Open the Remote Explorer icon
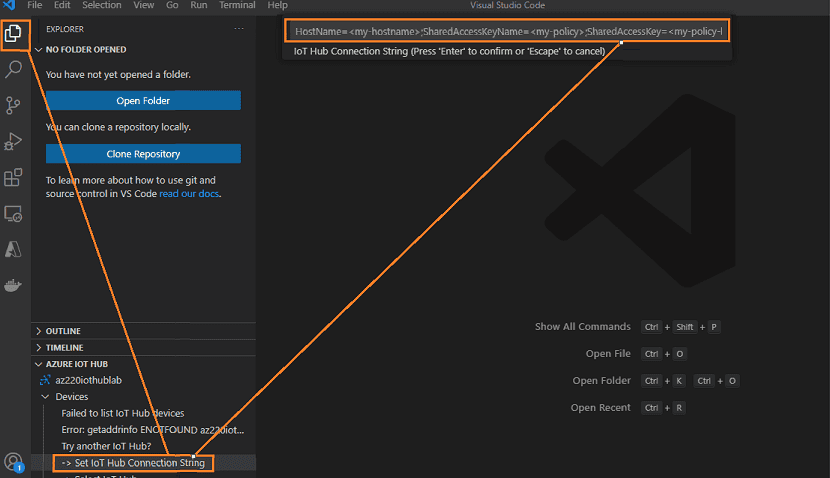Viewport: 830px width, 478px height. 13,214
